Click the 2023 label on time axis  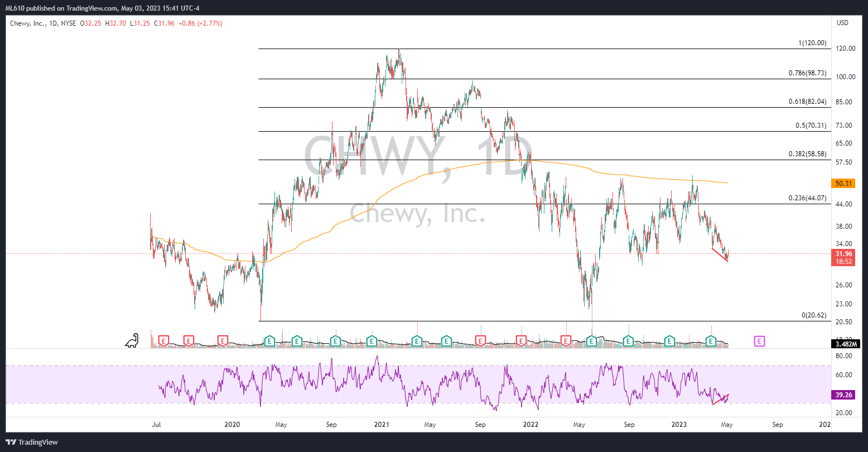678,425
